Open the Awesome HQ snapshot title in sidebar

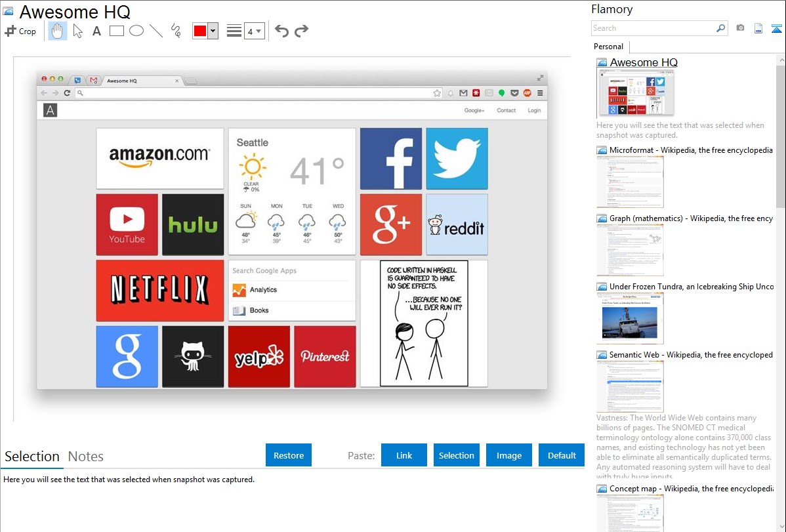644,62
